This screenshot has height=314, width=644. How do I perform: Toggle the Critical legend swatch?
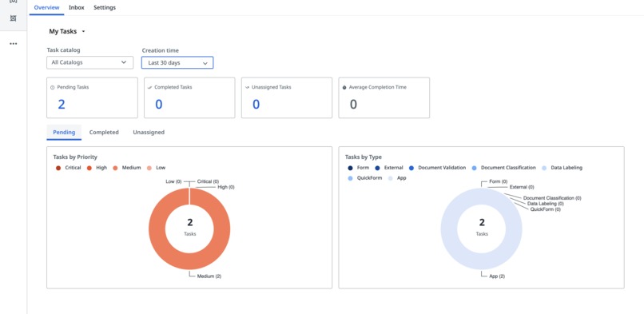(x=58, y=168)
